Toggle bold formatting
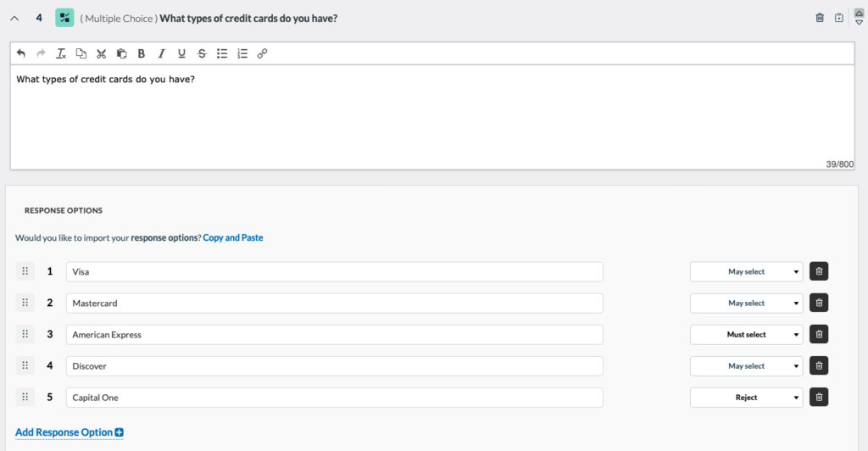Screen dimensions: 868x451 tap(142, 53)
